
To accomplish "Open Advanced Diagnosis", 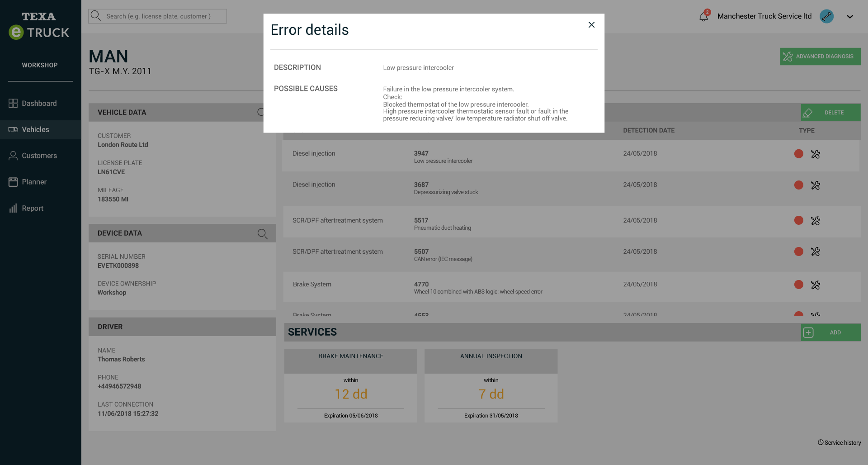I will (820, 57).
